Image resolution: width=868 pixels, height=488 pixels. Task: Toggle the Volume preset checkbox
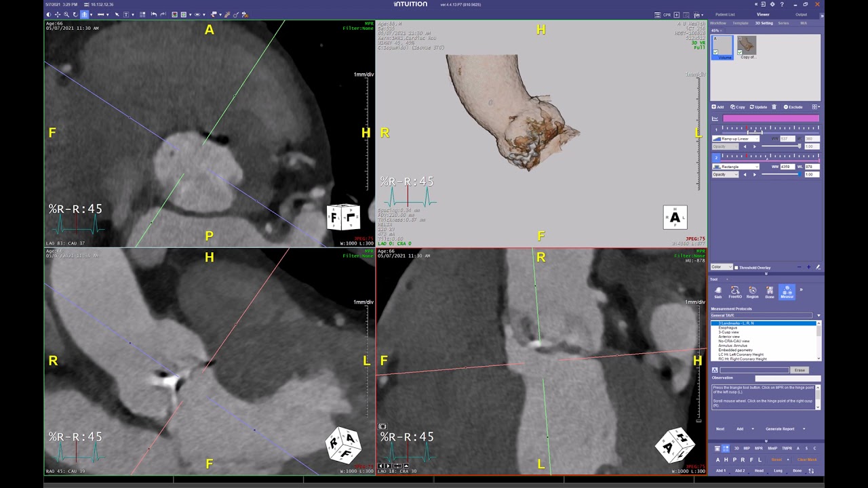point(715,52)
